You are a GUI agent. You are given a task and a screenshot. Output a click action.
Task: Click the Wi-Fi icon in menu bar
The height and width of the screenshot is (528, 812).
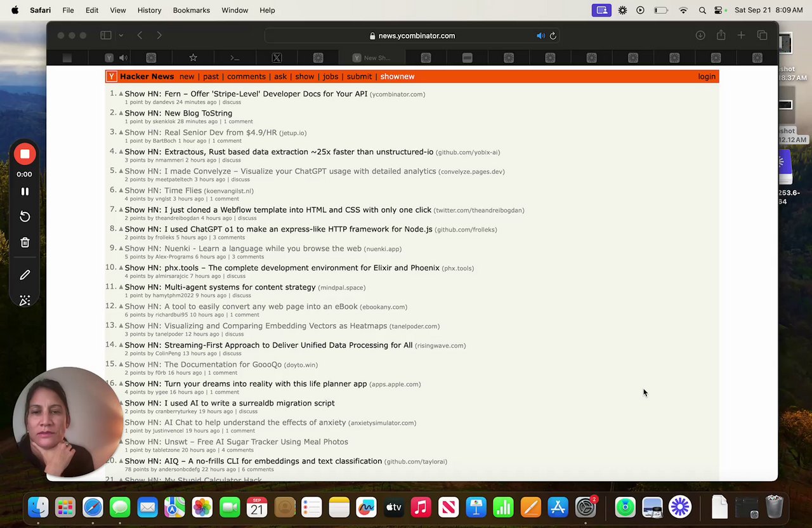pyautogui.click(x=683, y=10)
